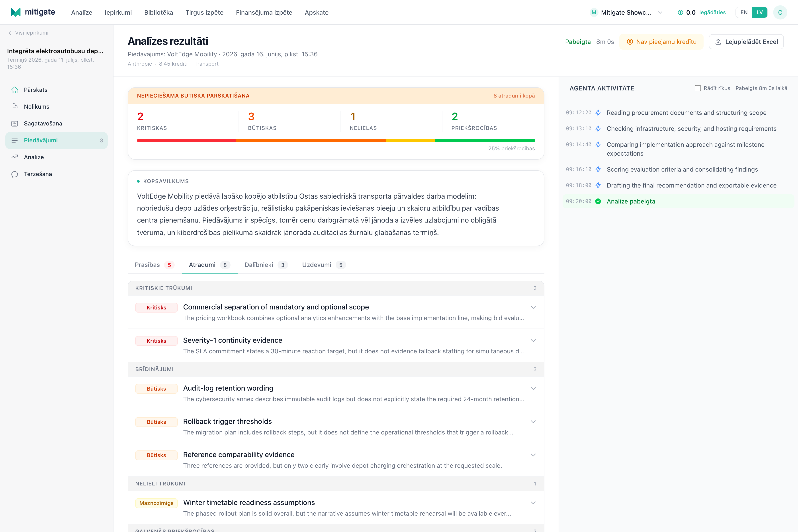Open the Bibliotēka top menu

[158, 13]
